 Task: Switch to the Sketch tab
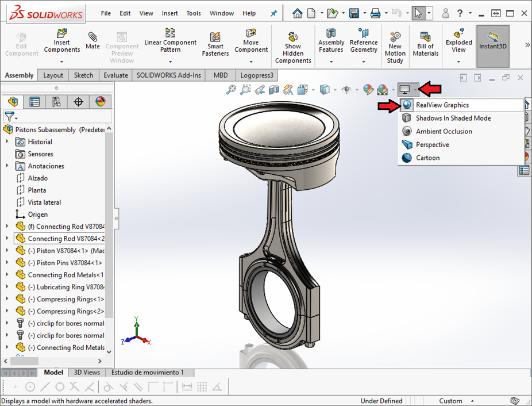83,75
